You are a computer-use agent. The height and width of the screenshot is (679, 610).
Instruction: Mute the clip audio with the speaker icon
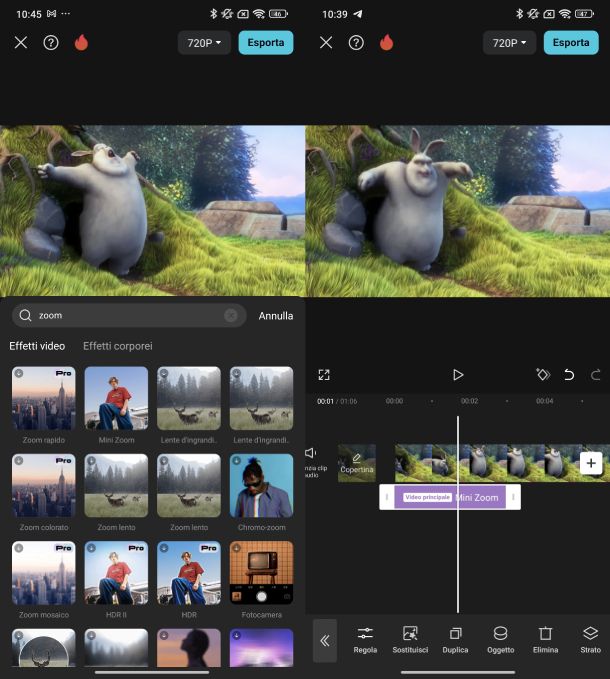pyautogui.click(x=311, y=453)
